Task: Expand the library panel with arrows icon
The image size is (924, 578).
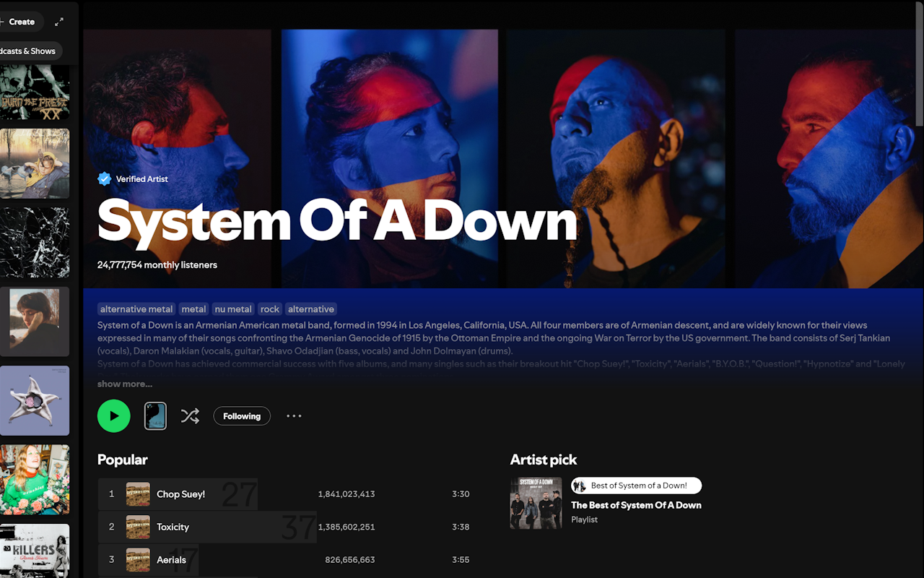Action: pyautogui.click(x=59, y=22)
